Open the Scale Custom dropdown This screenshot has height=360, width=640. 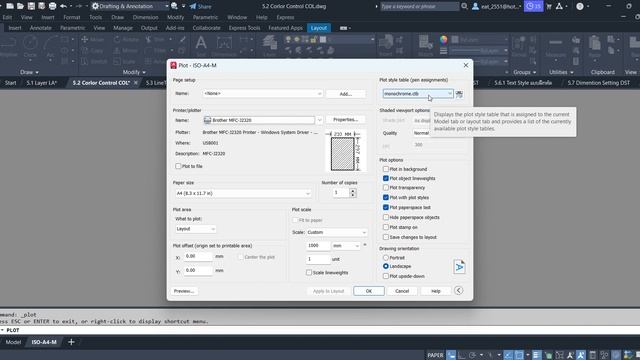coord(336,232)
